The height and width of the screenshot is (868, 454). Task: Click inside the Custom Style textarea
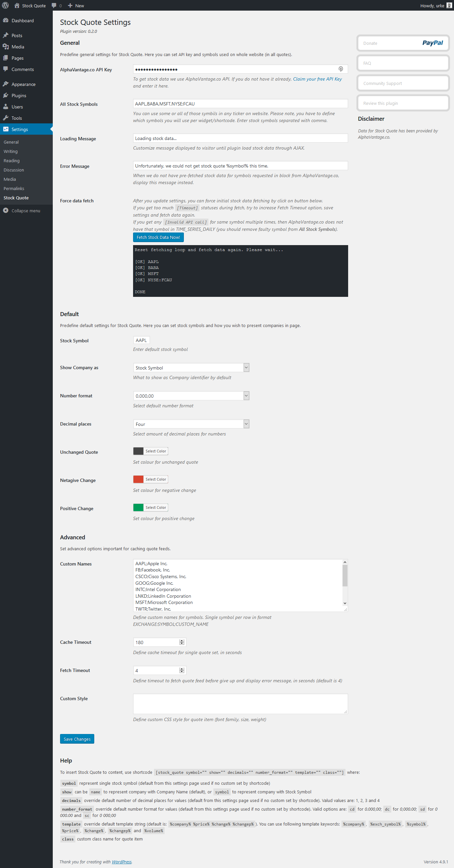tap(240, 704)
